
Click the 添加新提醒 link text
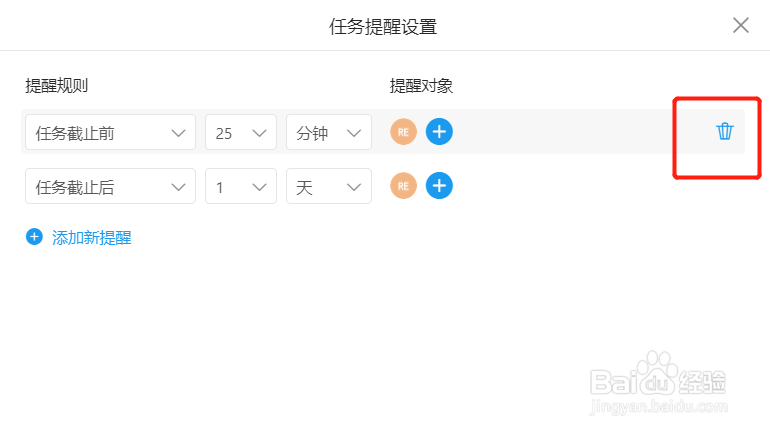click(x=92, y=238)
